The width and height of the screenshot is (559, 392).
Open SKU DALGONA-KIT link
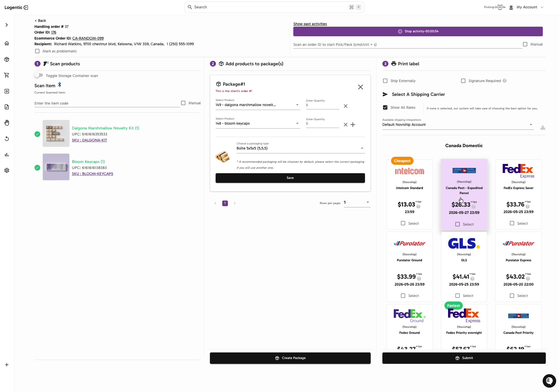[89, 140]
